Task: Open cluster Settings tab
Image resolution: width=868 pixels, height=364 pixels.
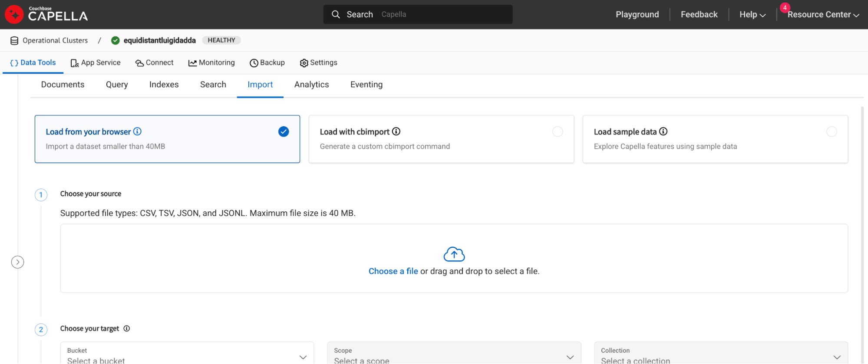Action: click(318, 62)
